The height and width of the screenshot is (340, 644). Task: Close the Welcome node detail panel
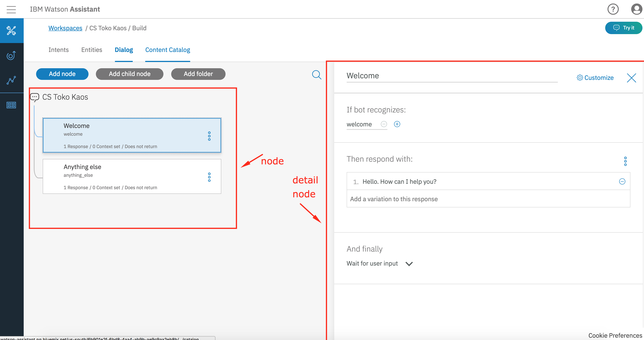tap(631, 78)
